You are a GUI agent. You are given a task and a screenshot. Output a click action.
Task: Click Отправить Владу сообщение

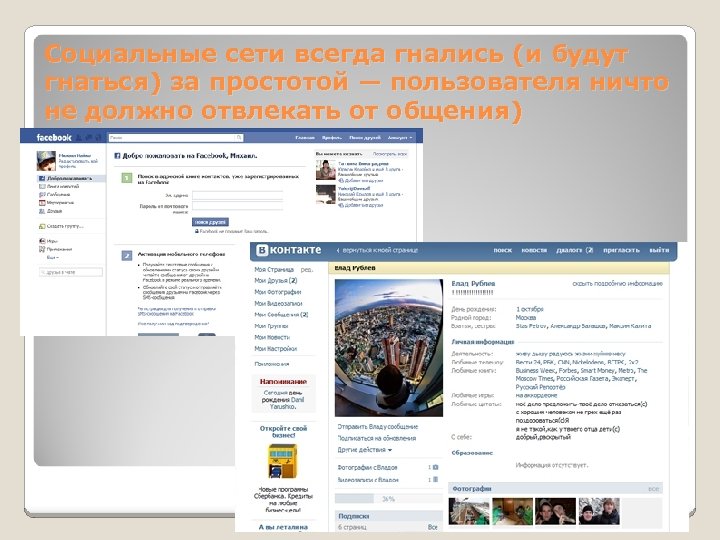click(x=378, y=427)
